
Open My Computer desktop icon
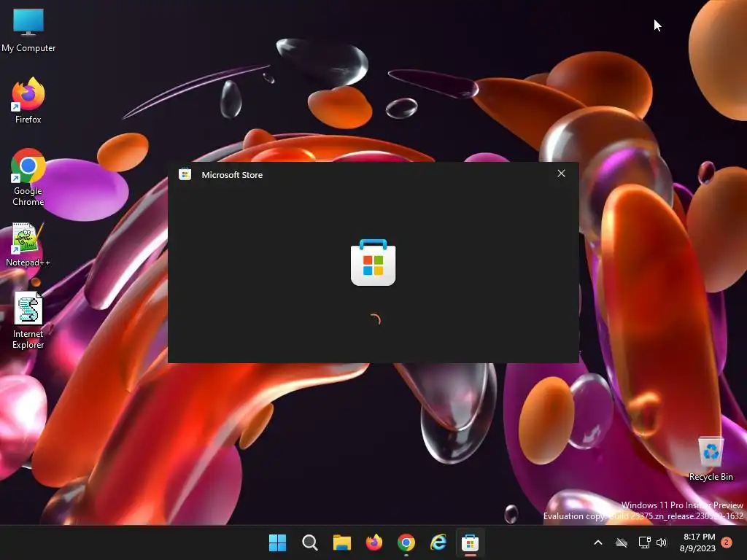tap(28, 29)
